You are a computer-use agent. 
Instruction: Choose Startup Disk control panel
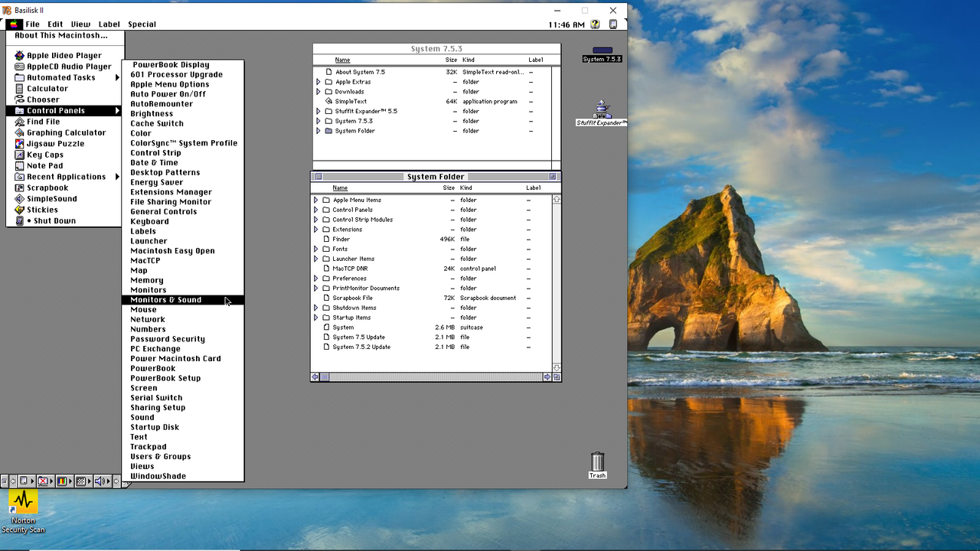[183, 427]
